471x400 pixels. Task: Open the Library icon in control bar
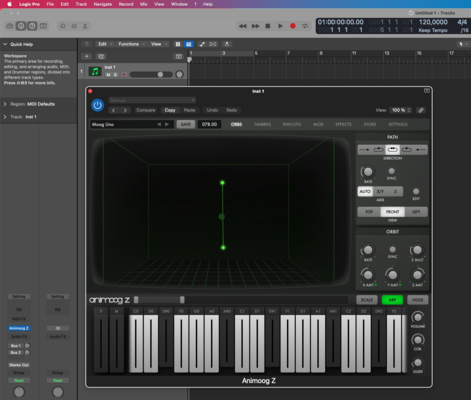coord(10,26)
